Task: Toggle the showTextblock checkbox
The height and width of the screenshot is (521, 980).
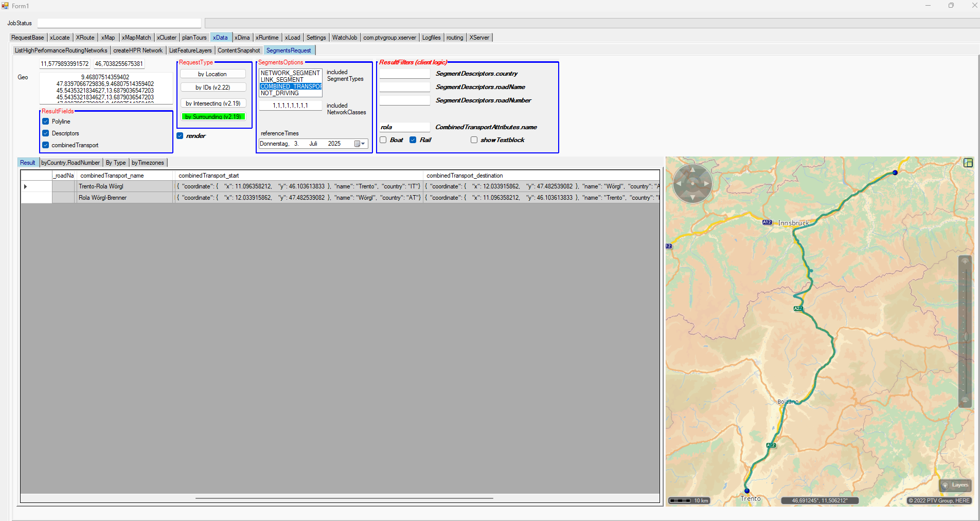Action: [x=474, y=140]
